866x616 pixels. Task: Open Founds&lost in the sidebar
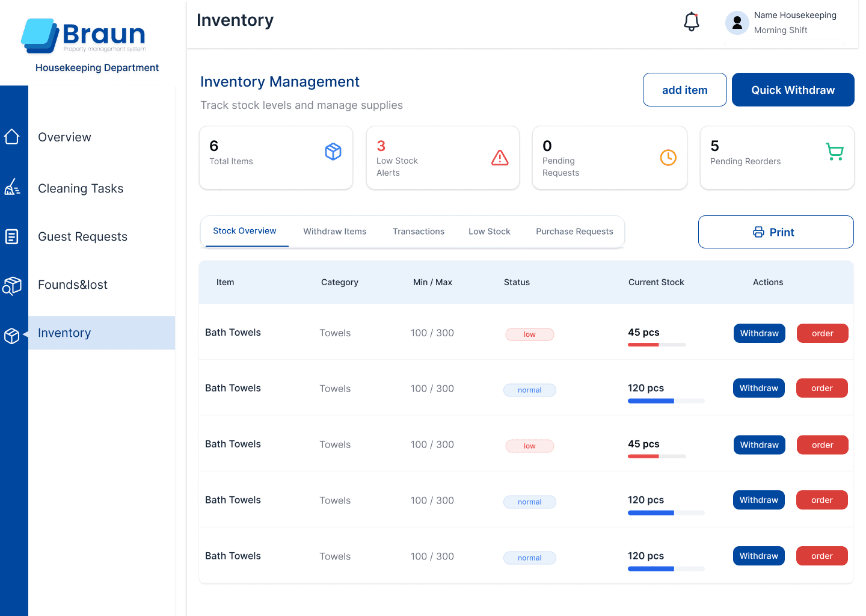pyautogui.click(x=73, y=285)
